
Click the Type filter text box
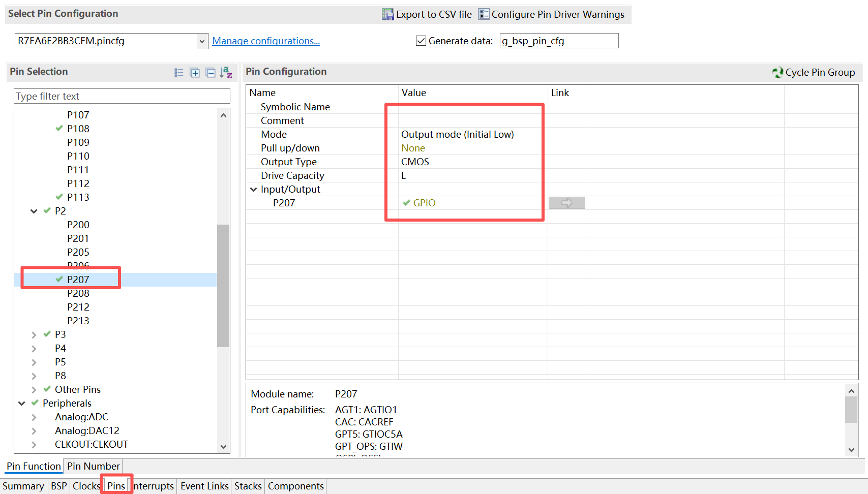(122, 96)
